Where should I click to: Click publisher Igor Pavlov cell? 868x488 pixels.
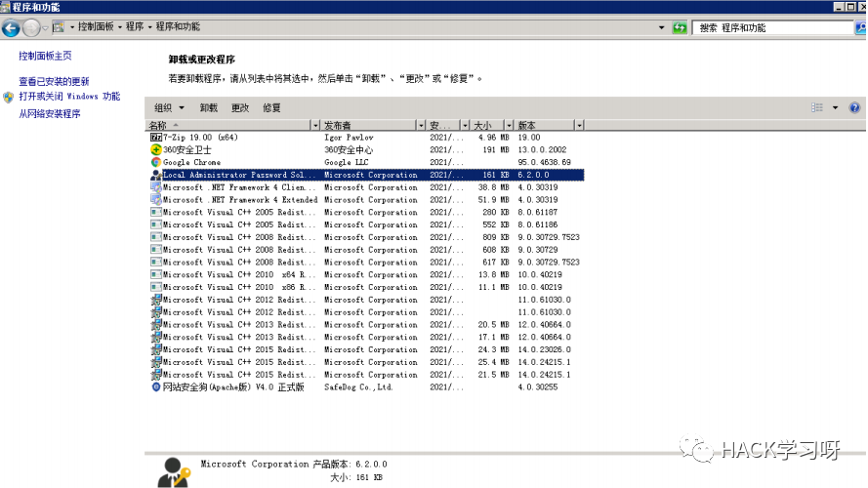click(x=349, y=138)
